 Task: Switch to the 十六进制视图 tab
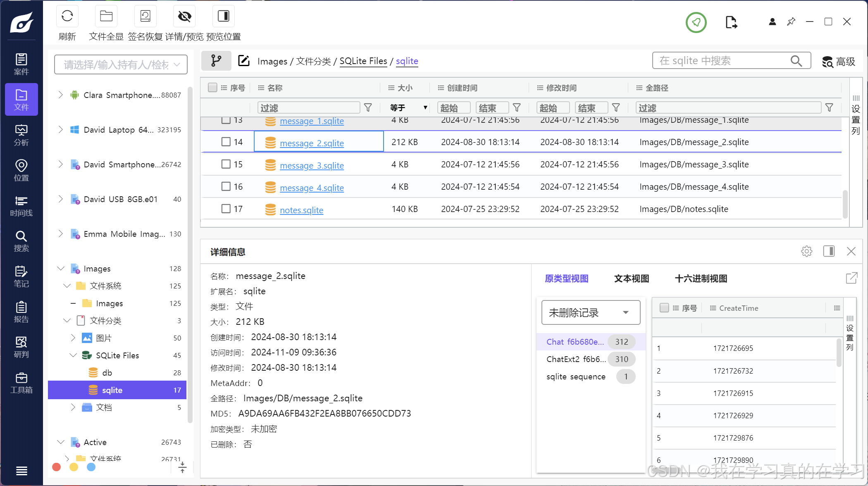coord(701,279)
